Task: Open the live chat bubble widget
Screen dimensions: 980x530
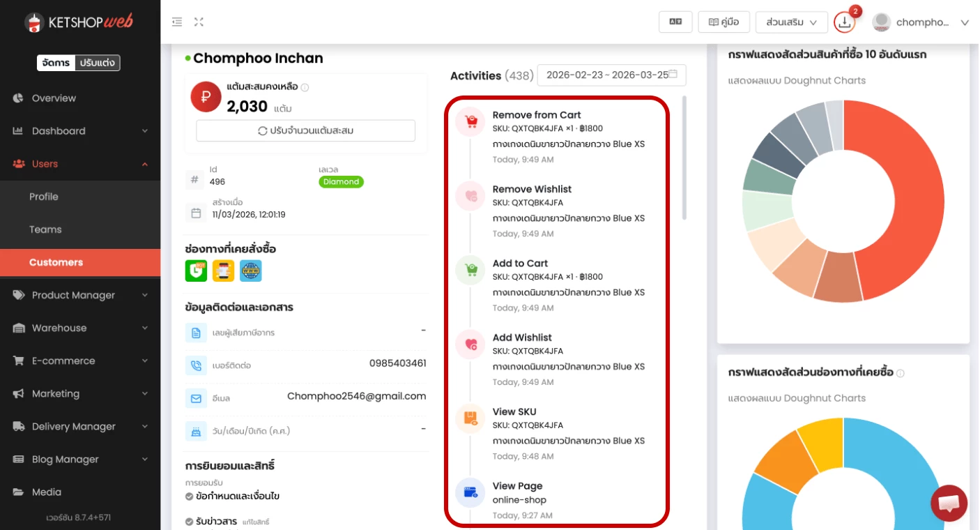Action: [x=949, y=503]
